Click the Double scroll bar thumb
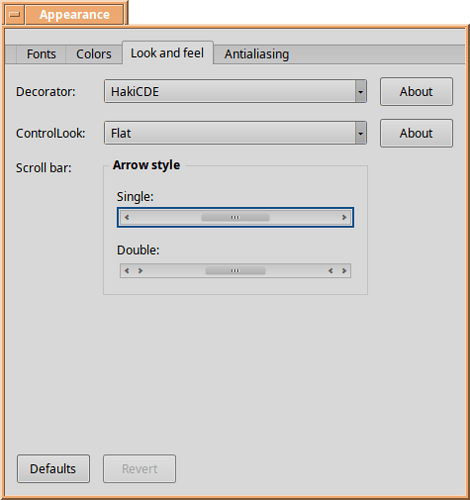 (x=235, y=271)
